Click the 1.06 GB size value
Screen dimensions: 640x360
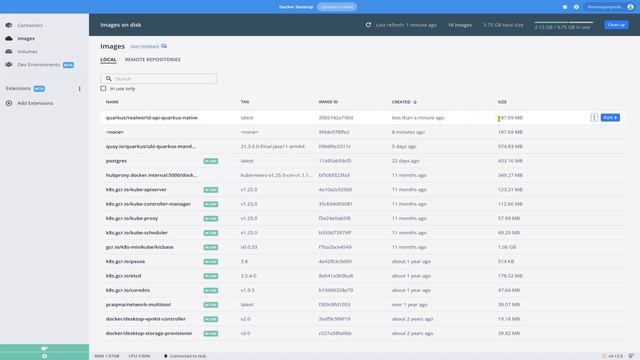point(507,247)
